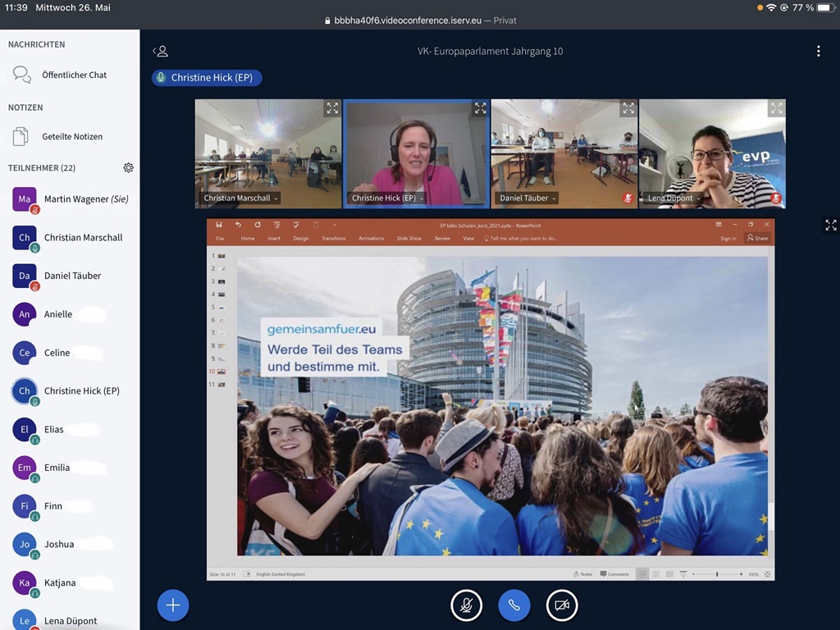Open participant settings gear icon
Viewport: 840px width, 630px height.
click(128, 167)
